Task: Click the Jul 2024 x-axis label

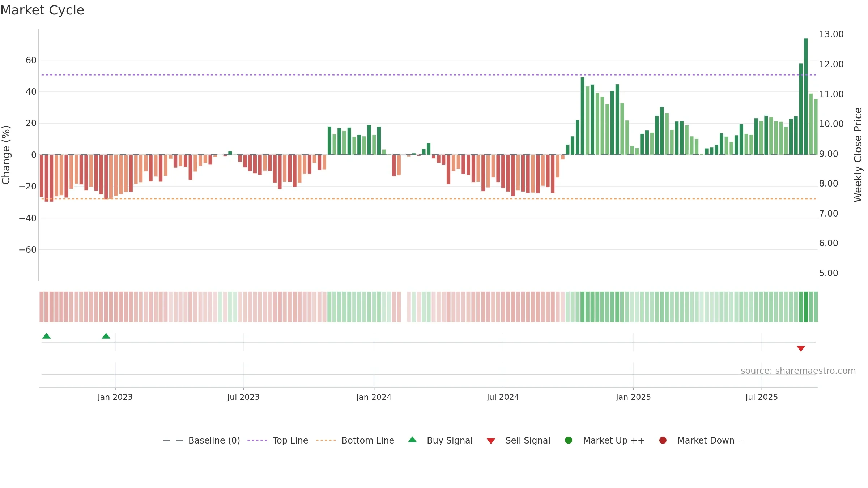Action: pyautogui.click(x=503, y=397)
